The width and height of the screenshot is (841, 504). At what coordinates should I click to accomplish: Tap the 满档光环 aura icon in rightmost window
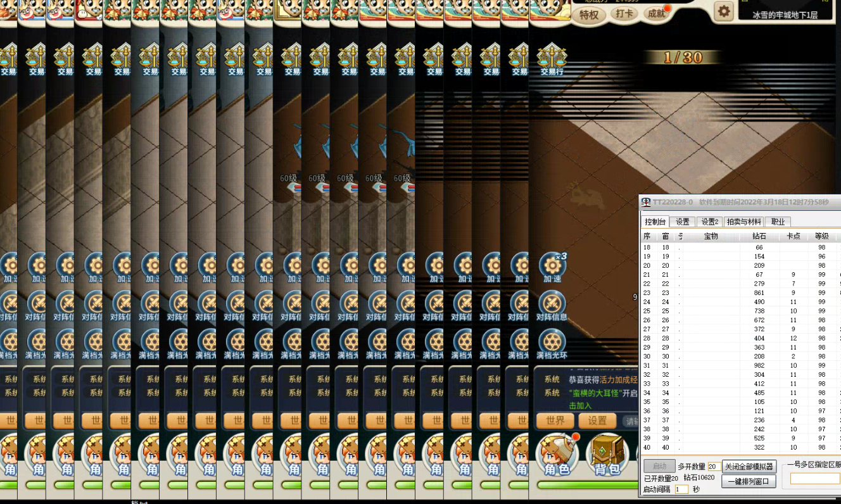[x=552, y=344]
